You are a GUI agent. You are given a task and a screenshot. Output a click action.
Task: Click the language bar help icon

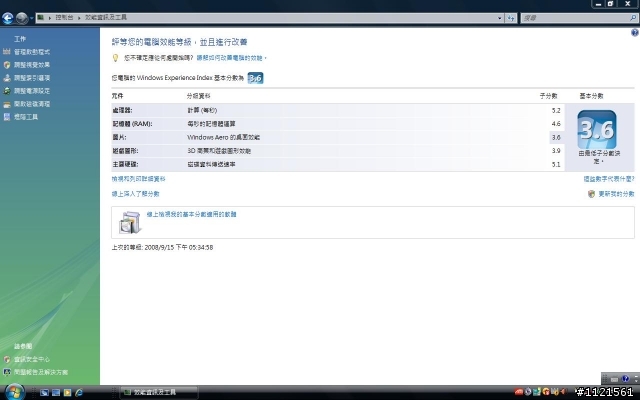point(625,379)
